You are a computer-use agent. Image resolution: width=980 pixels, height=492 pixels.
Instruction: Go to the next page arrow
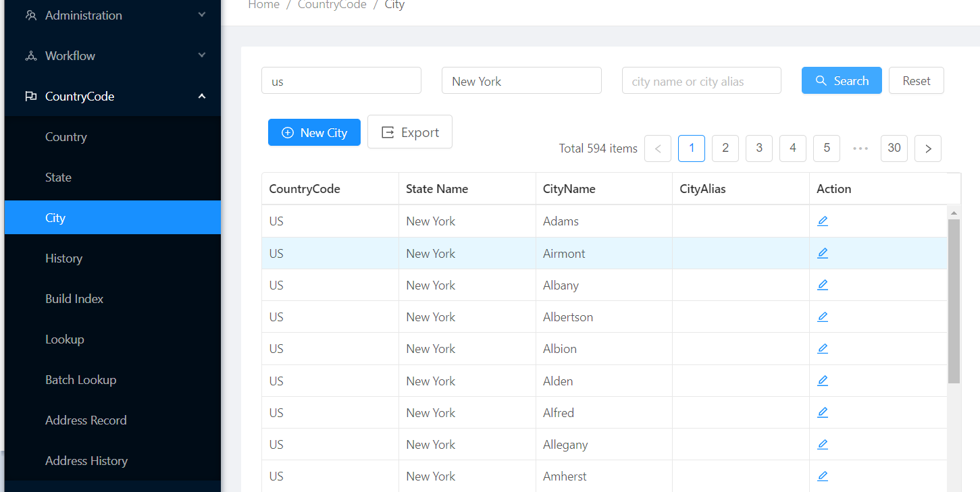927,148
